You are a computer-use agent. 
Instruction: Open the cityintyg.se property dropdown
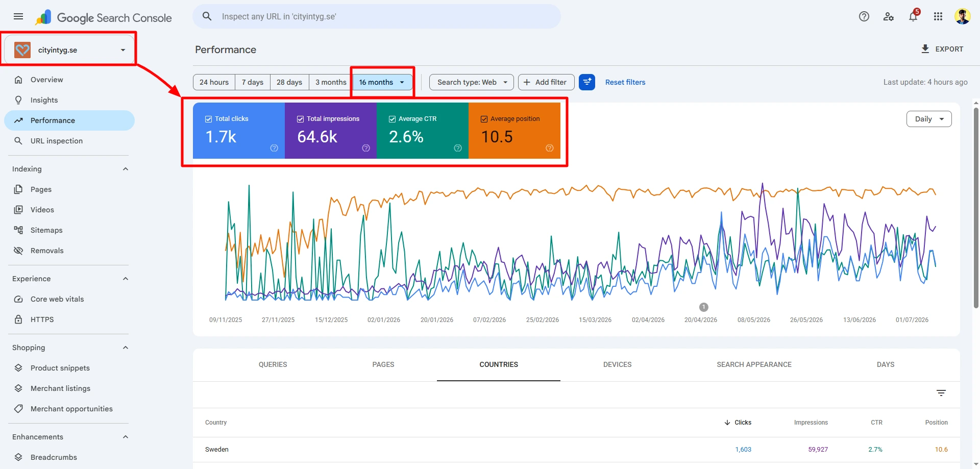coord(69,50)
